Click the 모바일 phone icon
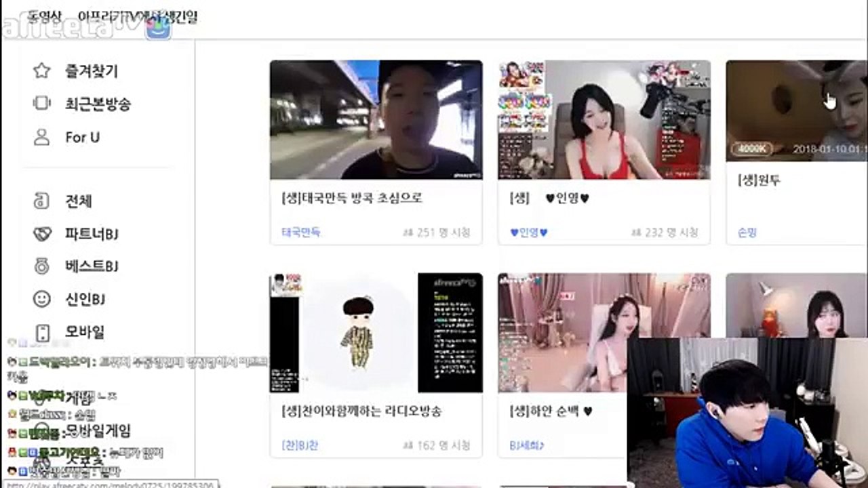This screenshot has width=868, height=488. pyautogui.click(x=43, y=332)
